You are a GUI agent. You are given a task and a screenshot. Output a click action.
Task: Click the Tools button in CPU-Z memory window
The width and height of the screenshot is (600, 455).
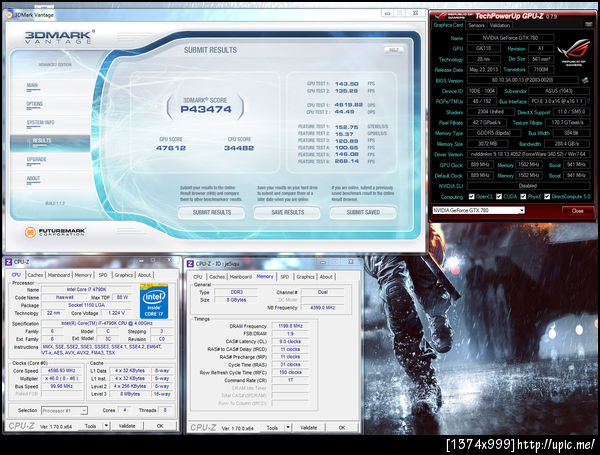click(272, 427)
